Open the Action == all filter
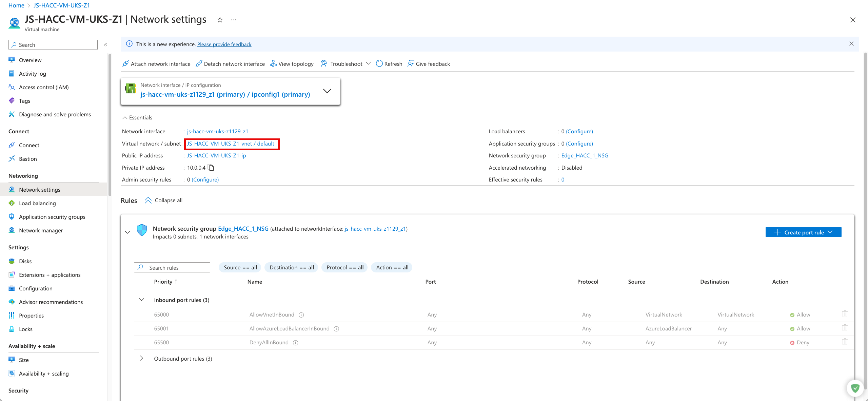868x401 pixels. (392, 267)
